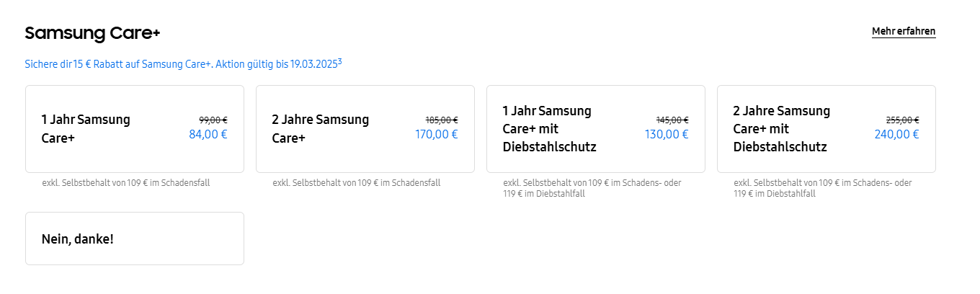The height and width of the screenshot is (294, 980).
Task: Click the Samsung Care+ section heading
Action: pos(92,33)
